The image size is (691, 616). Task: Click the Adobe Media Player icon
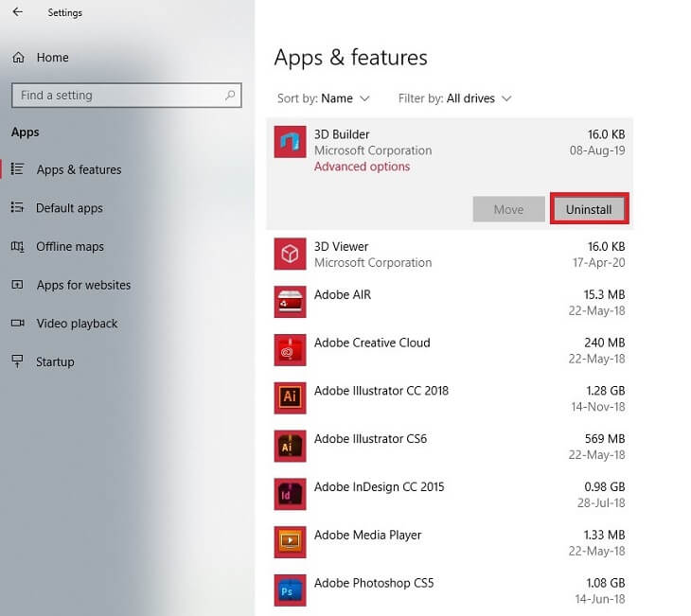click(289, 542)
